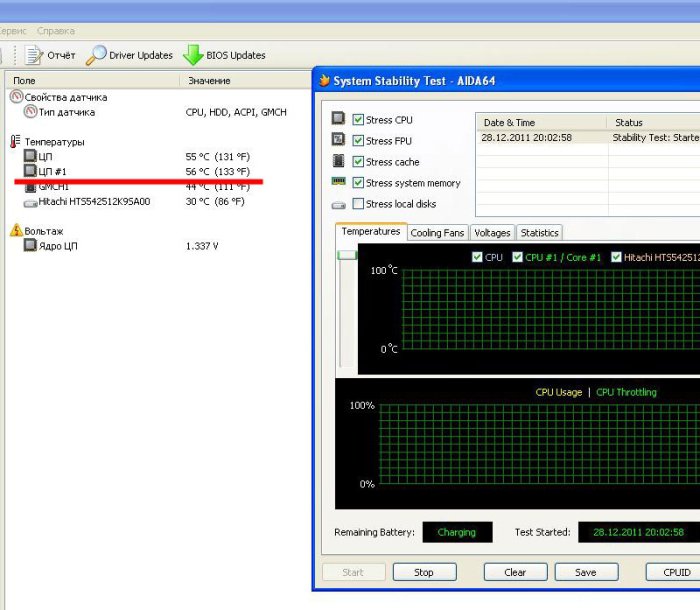The width and height of the screenshot is (700, 610).
Task: Enable the Stress local disks checkbox
Action: 358,204
